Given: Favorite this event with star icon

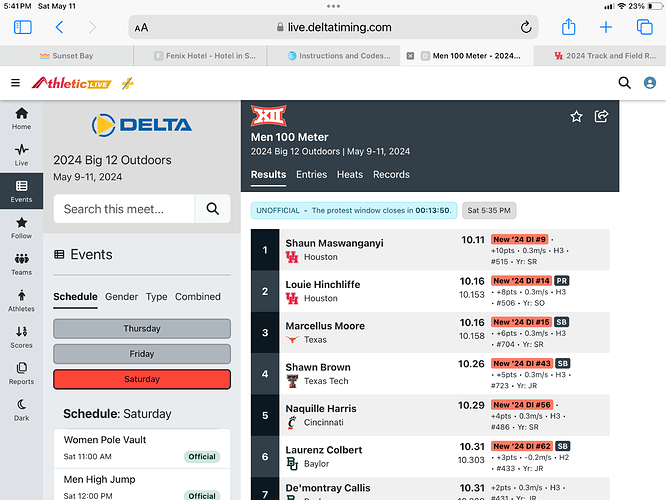Looking at the screenshot, I should pos(576,116).
